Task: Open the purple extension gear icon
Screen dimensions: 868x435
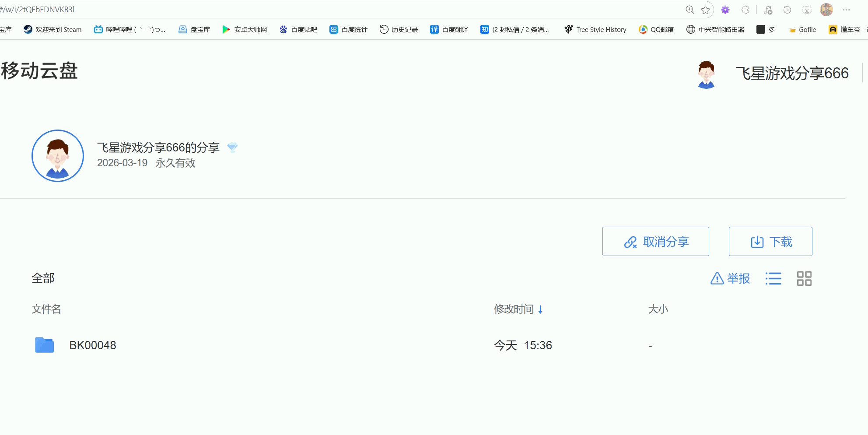Action: tap(725, 9)
